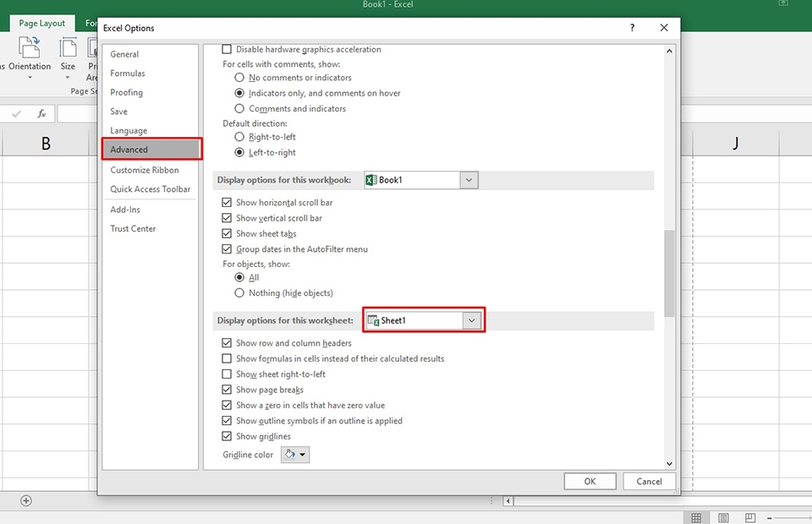
Task: Switch to Page Break Preview icon
Action: 750,518
